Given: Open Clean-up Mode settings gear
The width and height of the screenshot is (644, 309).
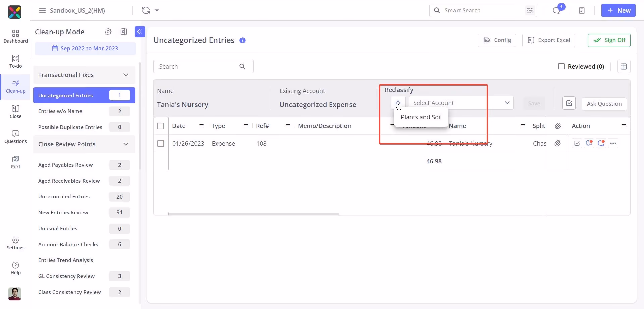Looking at the screenshot, I should [x=108, y=32].
